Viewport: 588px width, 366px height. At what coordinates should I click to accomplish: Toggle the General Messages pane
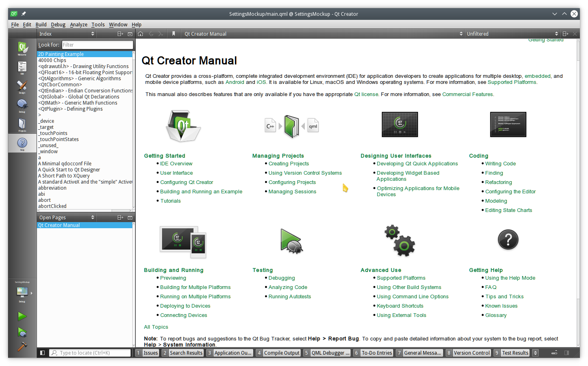(419, 353)
